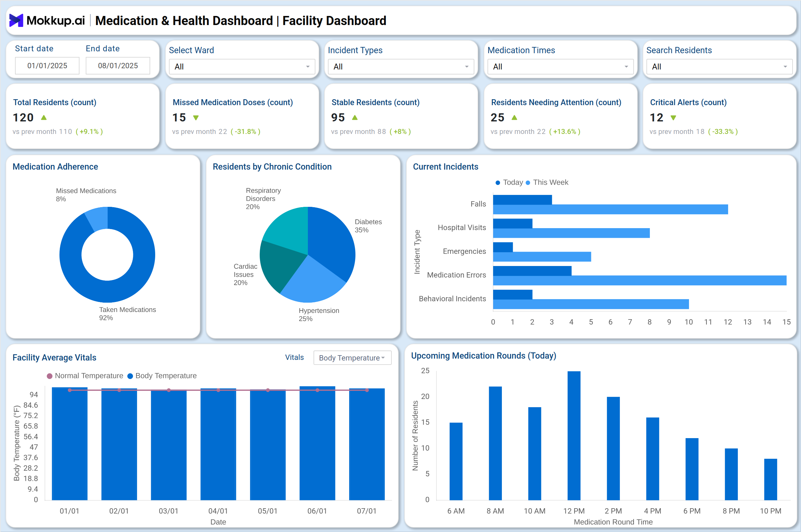Click the Stable Residents (count) title
This screenshot has height=532, width=801.
375,102
